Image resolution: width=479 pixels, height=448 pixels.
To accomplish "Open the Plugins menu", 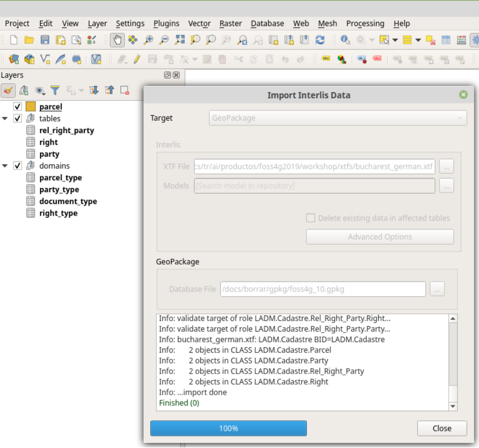I will (166, 23).
